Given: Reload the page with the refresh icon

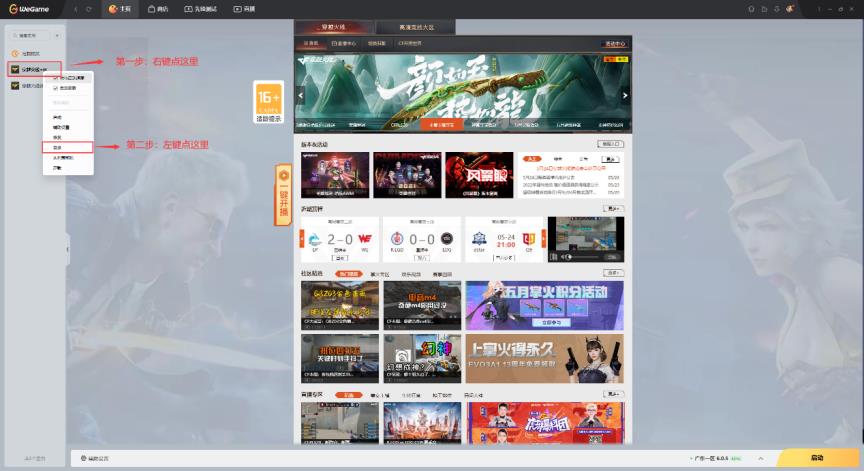Looking at the screenshot, I should [88, 9].
